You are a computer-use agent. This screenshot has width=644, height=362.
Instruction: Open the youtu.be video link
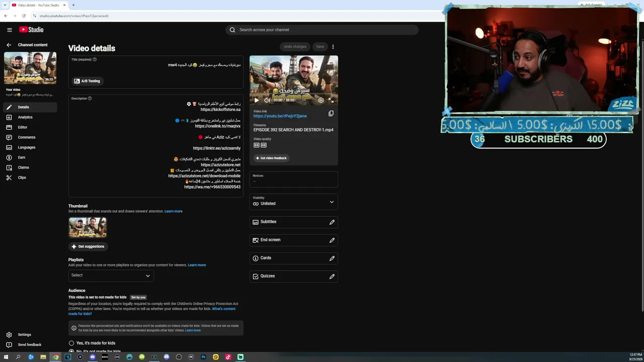coord(280,116)
